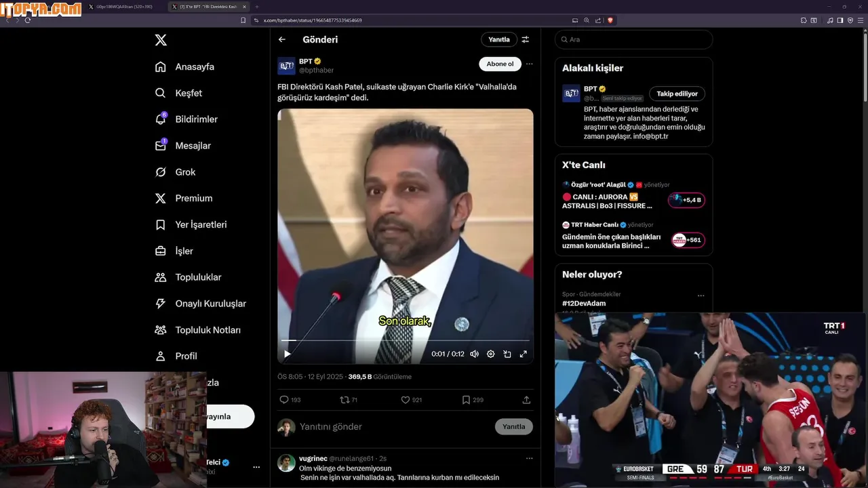This screenshot has height=488, width=868.
Task: Seek on the video progress bar
Action: pos(406,340)
